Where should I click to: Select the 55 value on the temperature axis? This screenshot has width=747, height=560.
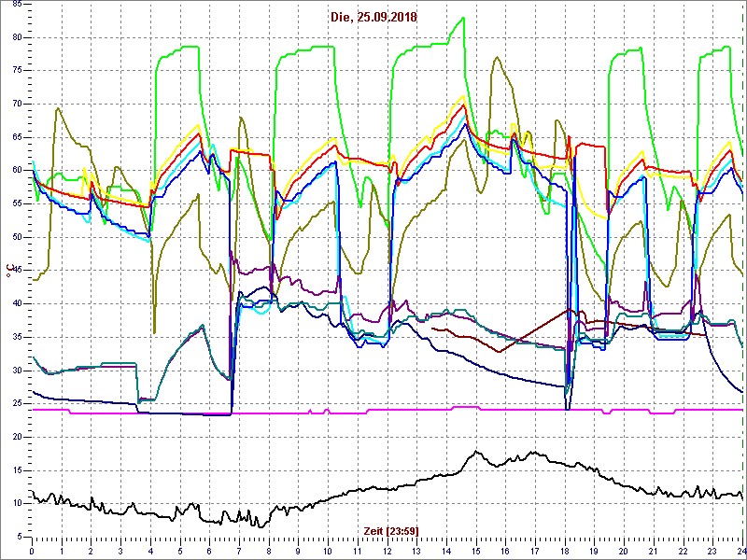pyautogui.click(x=17, y=203)
